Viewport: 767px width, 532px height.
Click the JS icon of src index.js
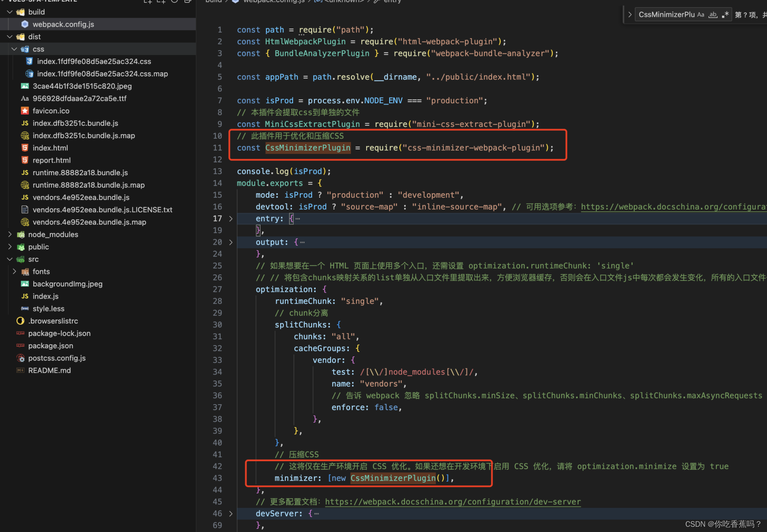click(25, 297)
